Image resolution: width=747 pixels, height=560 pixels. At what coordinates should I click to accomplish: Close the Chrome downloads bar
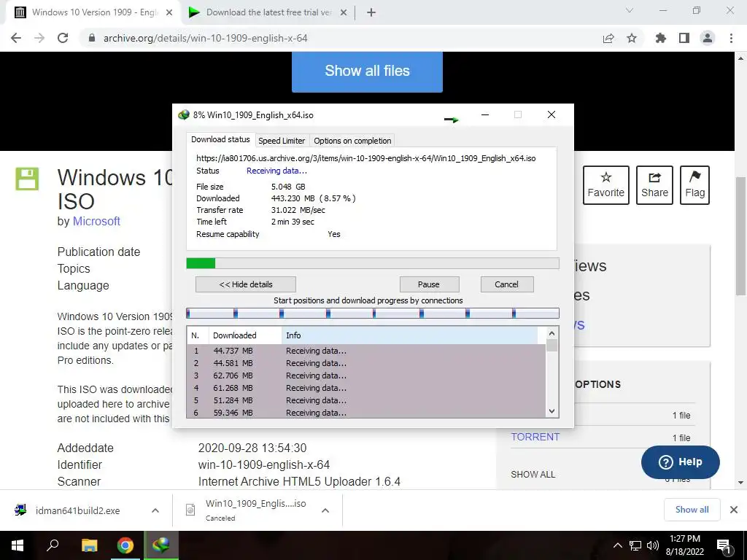734,510
